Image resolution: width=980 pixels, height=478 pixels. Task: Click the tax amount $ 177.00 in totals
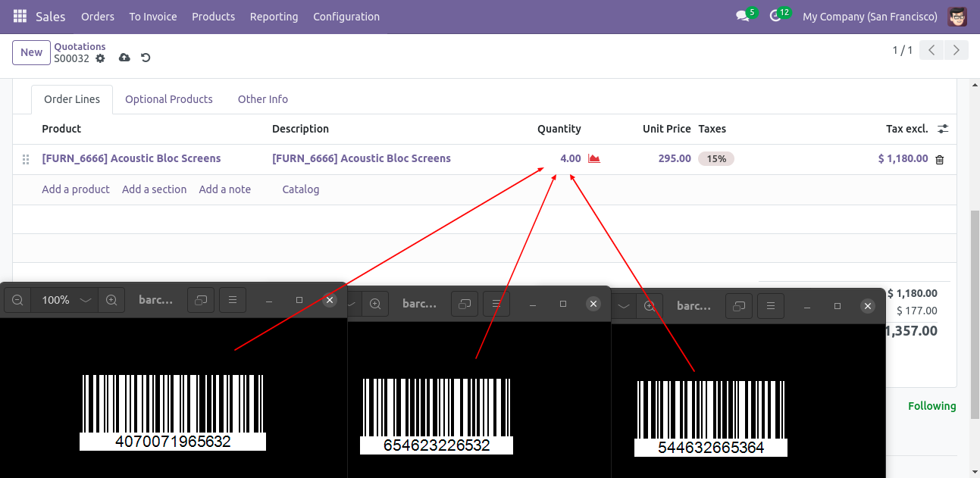(916, 311)
